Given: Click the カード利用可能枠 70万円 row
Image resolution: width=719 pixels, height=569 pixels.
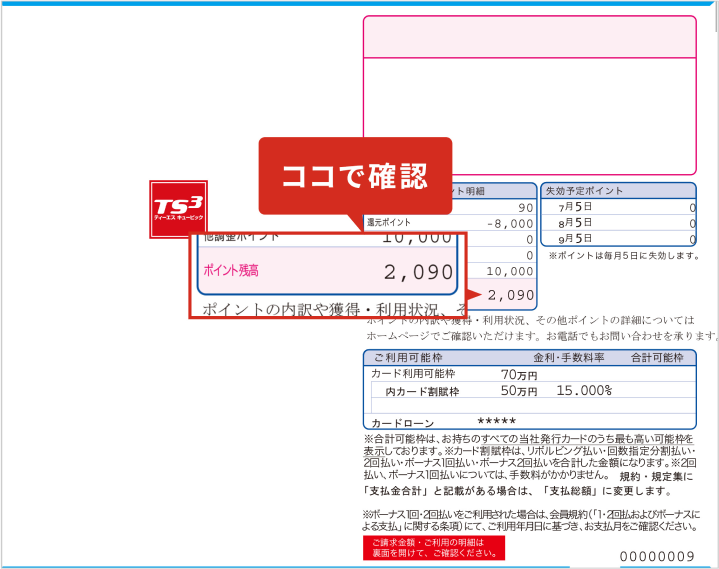Looking at the screenshot, I should [x=450, y=374].
